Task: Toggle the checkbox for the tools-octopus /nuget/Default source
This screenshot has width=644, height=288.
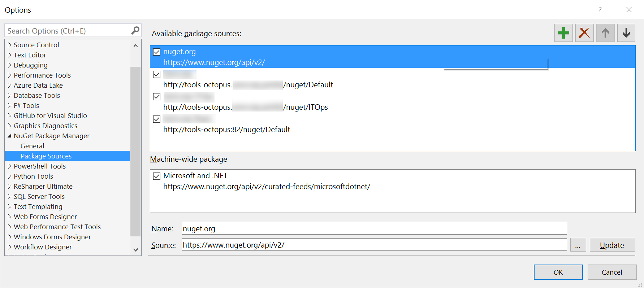Action: pyautogui.click(x=157, y=74)
